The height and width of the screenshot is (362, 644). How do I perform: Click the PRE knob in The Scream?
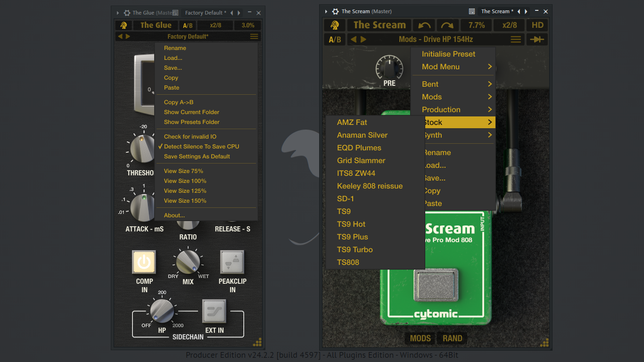pos(389,68)
